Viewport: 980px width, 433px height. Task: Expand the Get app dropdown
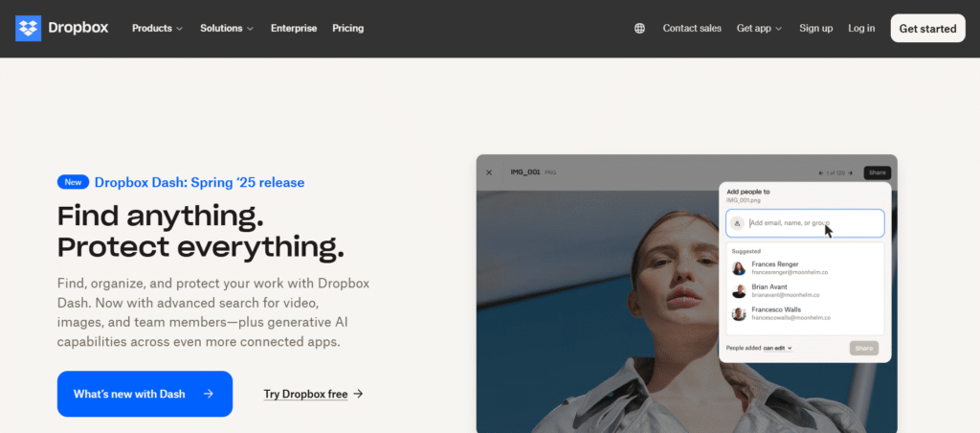tap(759, 28)
